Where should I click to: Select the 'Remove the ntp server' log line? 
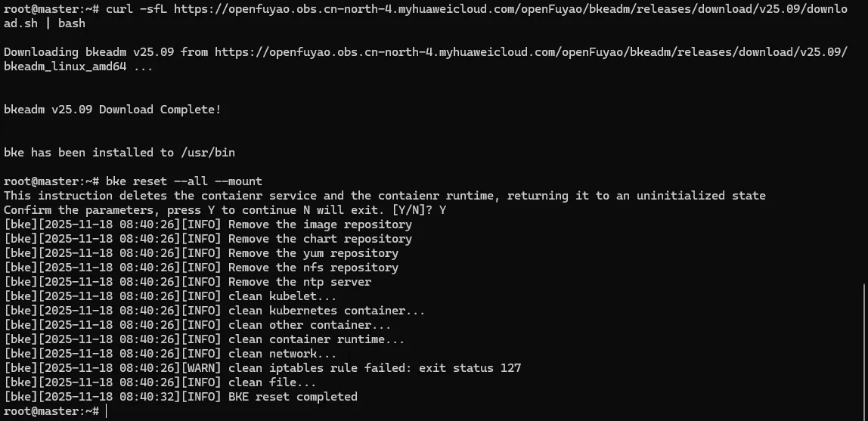(299, 282)
